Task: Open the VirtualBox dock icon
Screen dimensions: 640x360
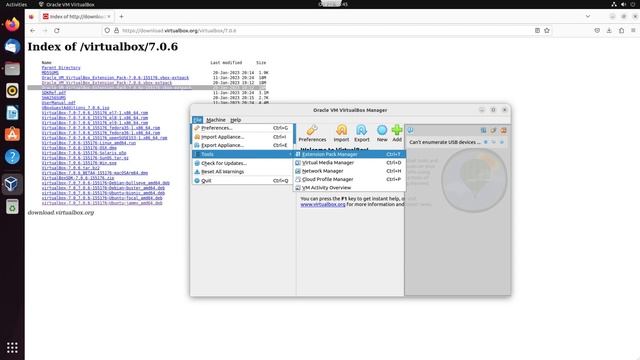Action: pos(12,184)
